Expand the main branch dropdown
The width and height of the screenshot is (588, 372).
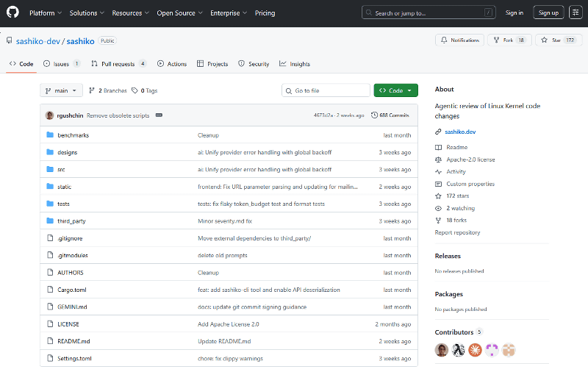(x=61, y=90)
